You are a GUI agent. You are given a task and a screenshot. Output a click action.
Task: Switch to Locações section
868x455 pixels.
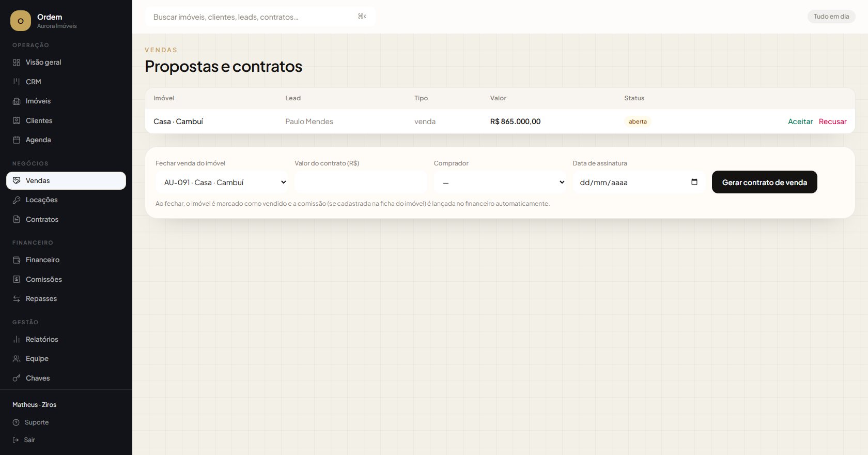point(66,200)
